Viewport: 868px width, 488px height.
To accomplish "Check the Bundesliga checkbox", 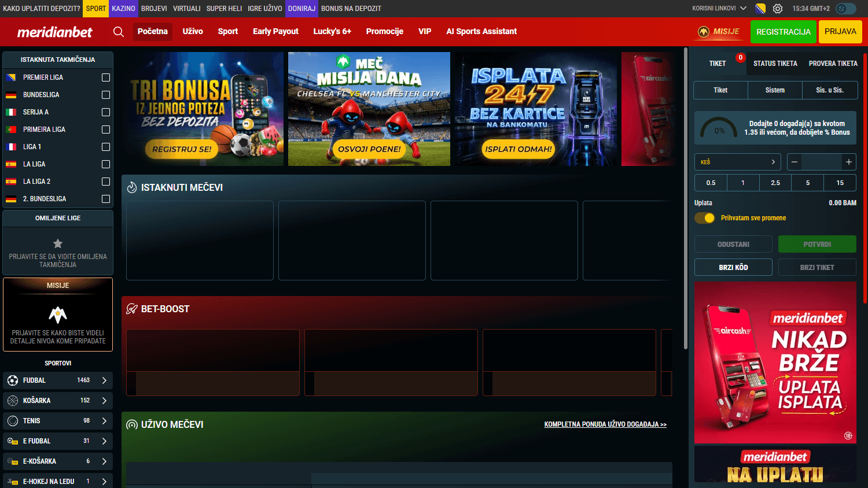I will coord(106,95).
